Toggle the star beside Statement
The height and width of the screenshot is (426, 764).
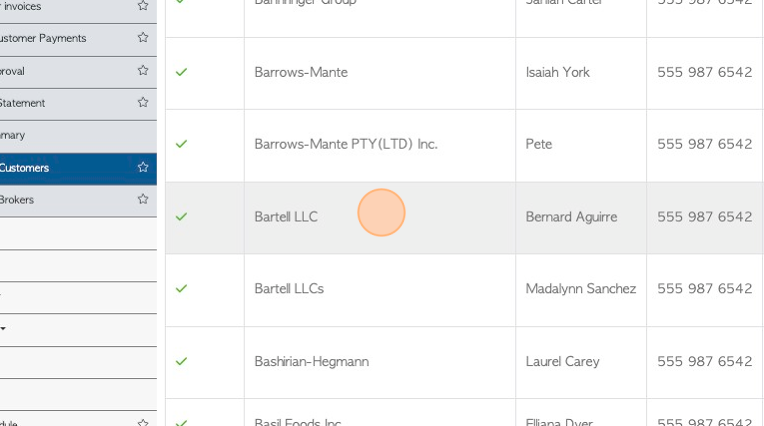pyautogui.click(x=143, y=102)
